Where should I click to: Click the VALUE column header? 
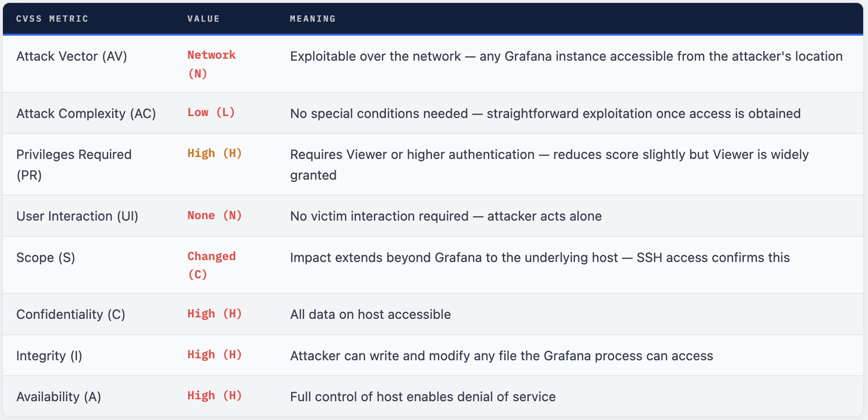click(x=203, y=19)
